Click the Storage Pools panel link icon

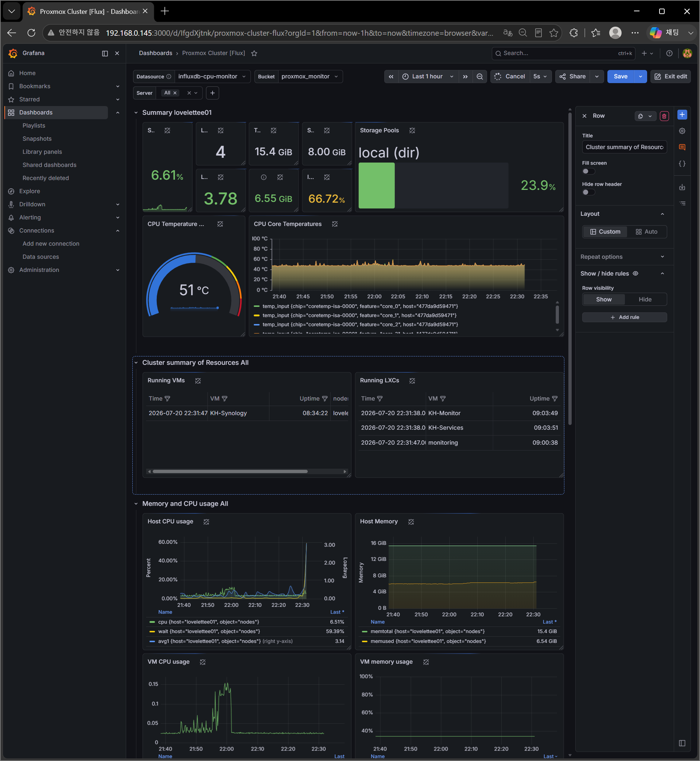tap(412, 130)
